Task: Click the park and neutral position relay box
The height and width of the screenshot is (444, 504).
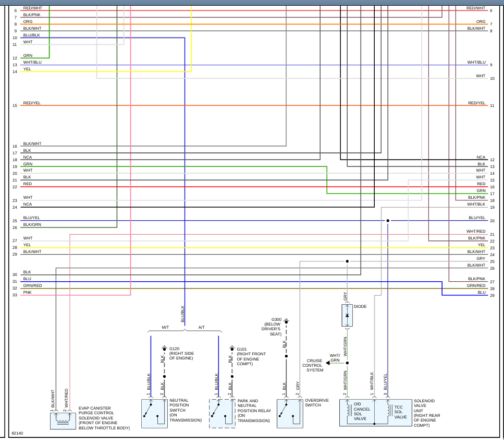Action: (222, 413)
